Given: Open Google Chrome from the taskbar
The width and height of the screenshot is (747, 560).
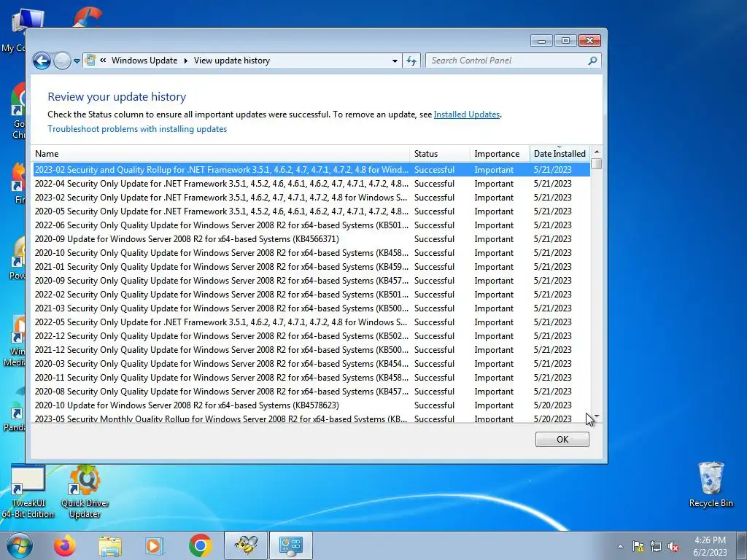Looking at the screenshot, I should tap(200, 545).
